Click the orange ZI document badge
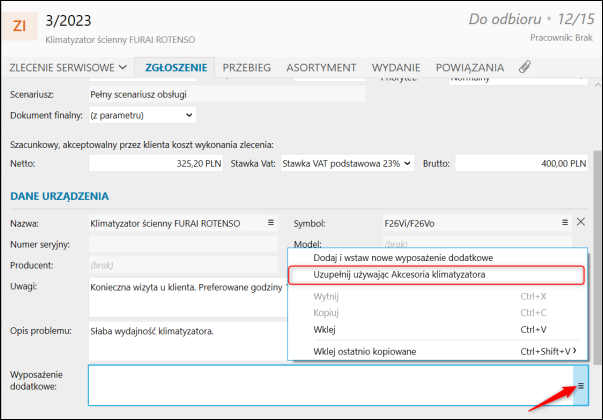 pyautogui.click(x=19, y=26)
